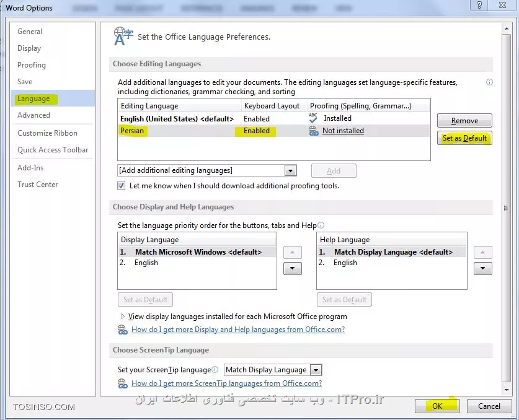Image resolution: width=519 pixels, height=420 pixels.
Task: Click the info icon beside editing languages description
Action: pyautogui.click(x=489, y=82)
